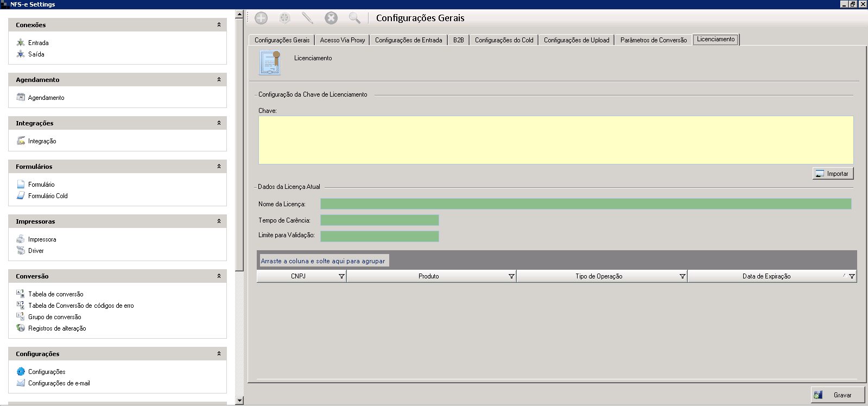Viewport: 868px width, 406px height.
Task: Select Impressora in the sidebar
Action: click(x=42, y=239)
